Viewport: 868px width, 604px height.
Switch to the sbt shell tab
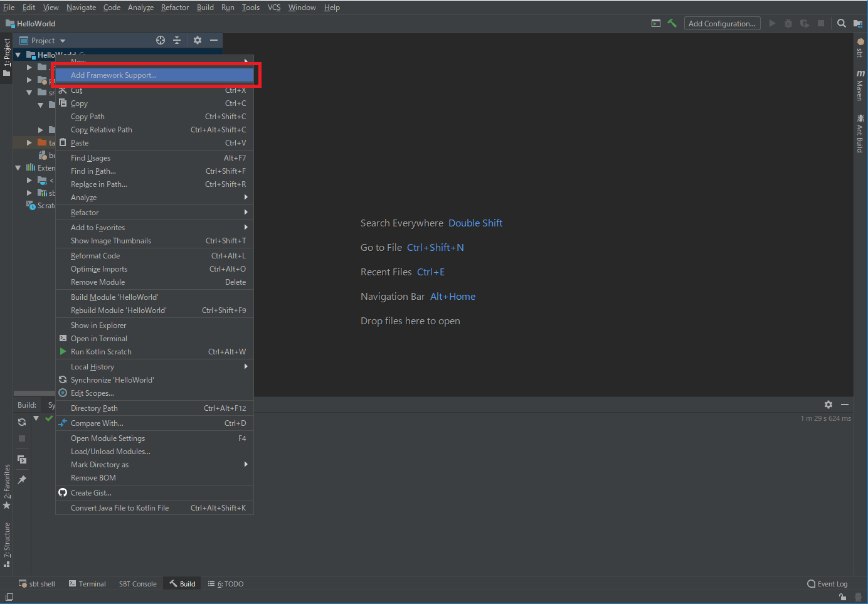coord(37,584)
